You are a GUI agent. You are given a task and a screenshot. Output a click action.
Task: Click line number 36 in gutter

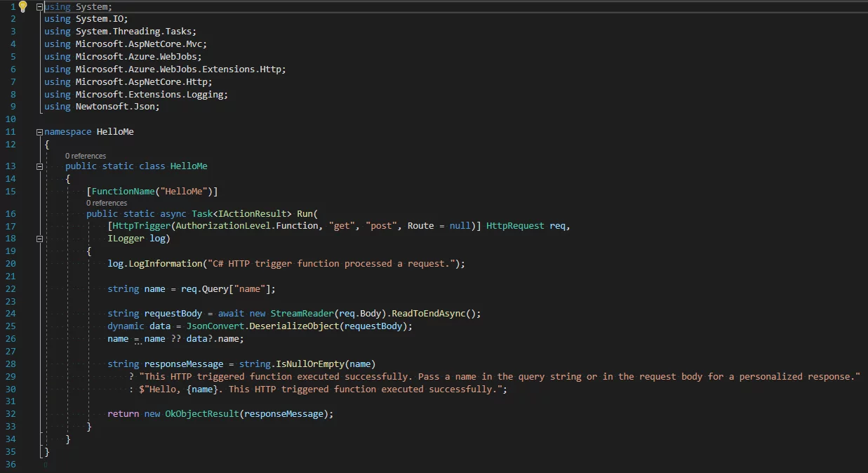pos(10,465)
